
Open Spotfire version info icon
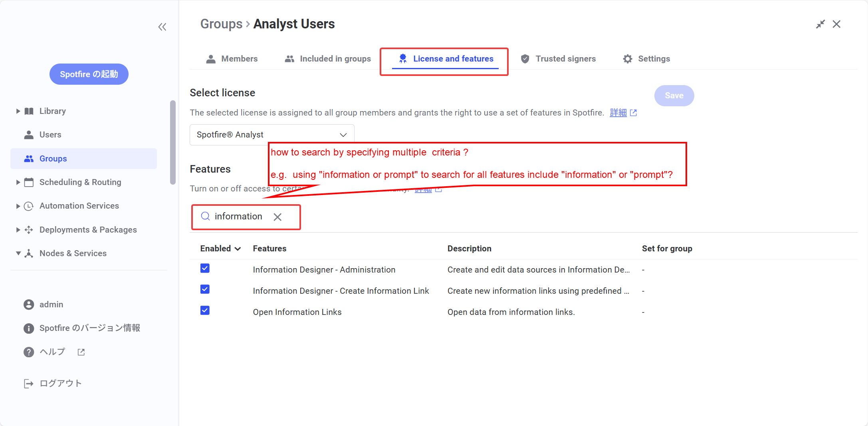pyautogui.click(x=29, y=328)
